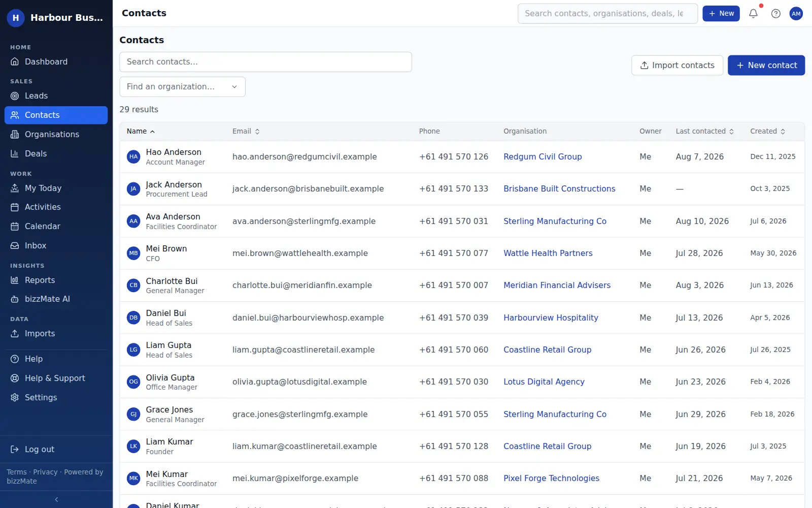Sort table by Name column

click(141, 131)
